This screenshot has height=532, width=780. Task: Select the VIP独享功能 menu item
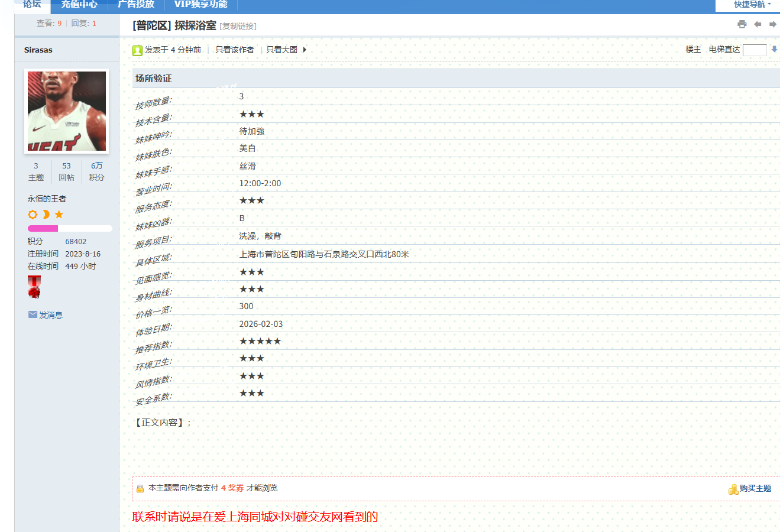click(x=200, y=5)
